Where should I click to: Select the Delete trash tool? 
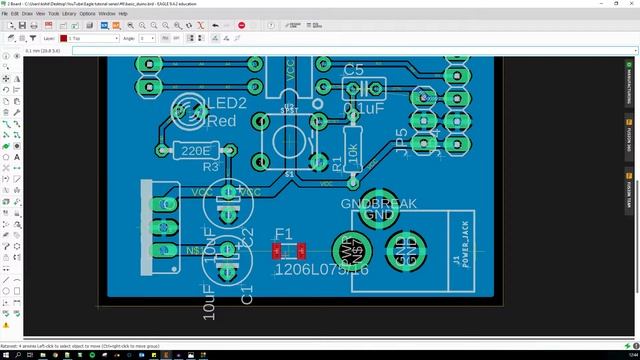click(x=6, y=112)
